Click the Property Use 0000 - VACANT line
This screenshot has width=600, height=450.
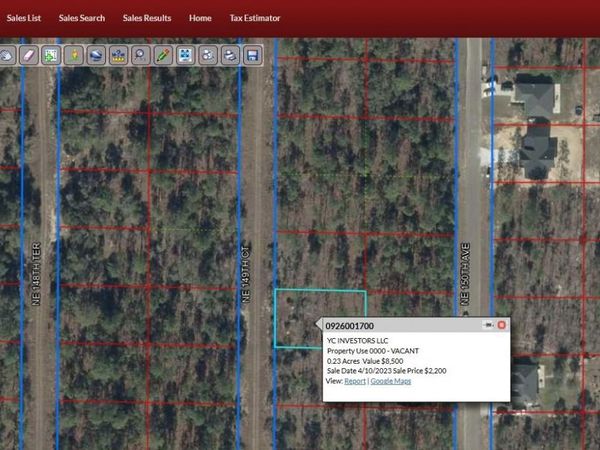tap(373, 351)
